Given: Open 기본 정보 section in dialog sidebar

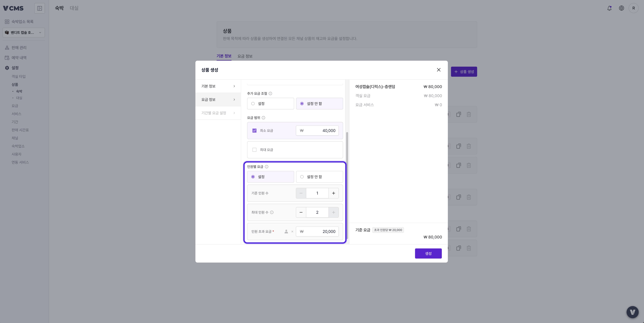Looking at the screenshot, I should pos(218,86).
